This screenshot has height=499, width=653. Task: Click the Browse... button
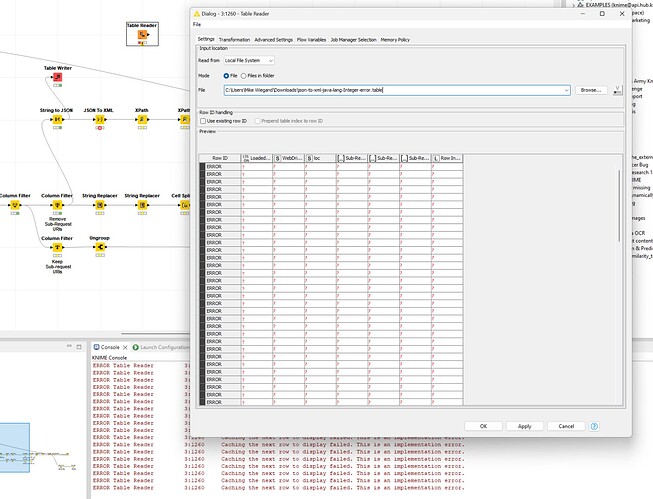click(591, 90)
